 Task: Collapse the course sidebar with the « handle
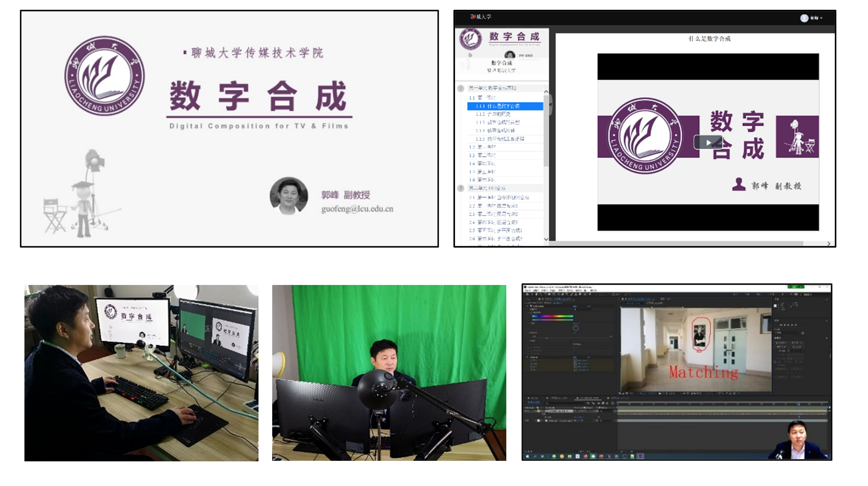coord(551,104)
